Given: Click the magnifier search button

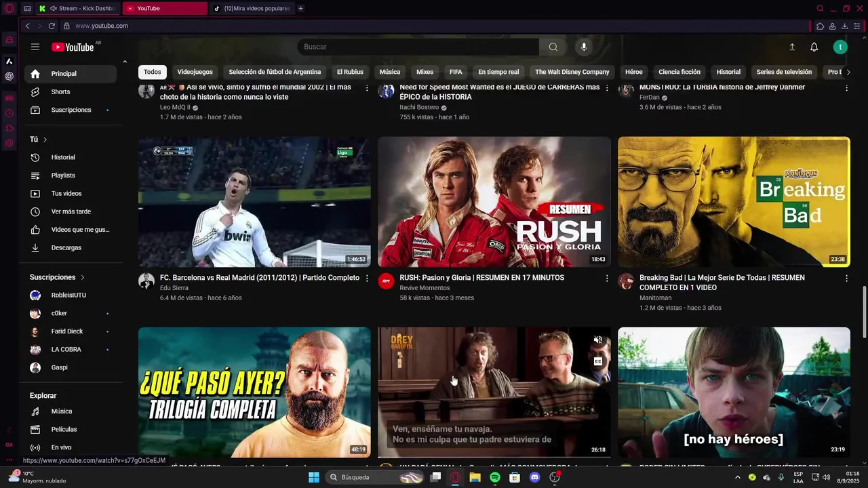Looking at the screenshot, I should [x=553, y=47].
